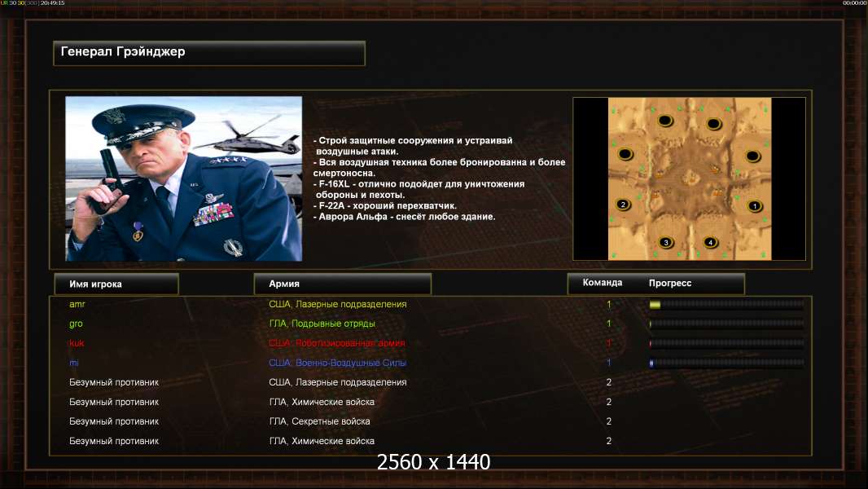Screen dimensions: 868x489
Task: Click the loading progress bar for gro
Action: (x=727, y=324)
